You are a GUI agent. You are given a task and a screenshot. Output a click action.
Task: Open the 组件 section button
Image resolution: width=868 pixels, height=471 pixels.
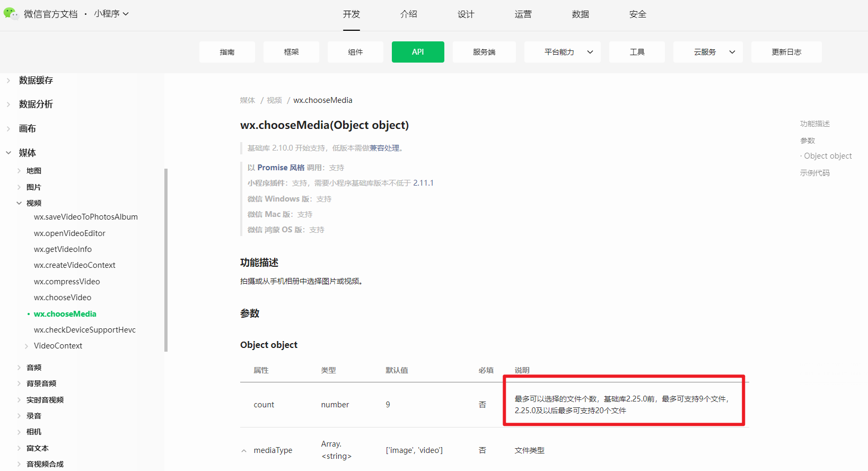(x=355, y=52)
